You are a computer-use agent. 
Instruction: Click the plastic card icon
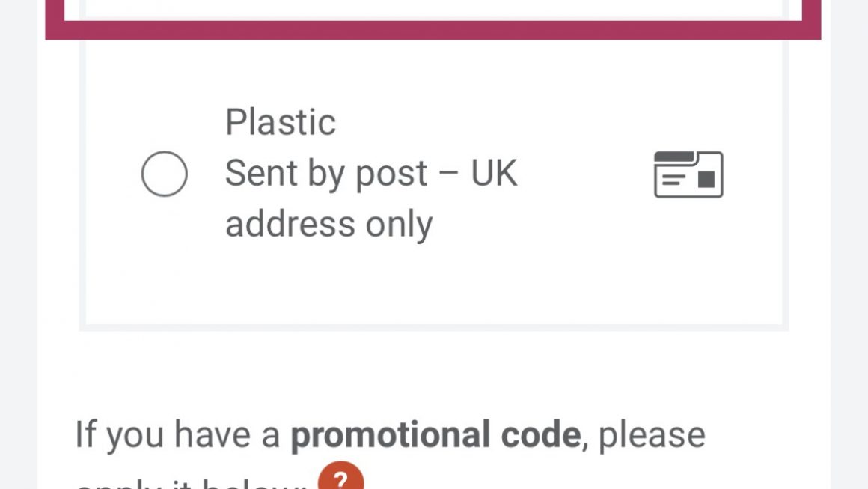(x=688, y=174)
